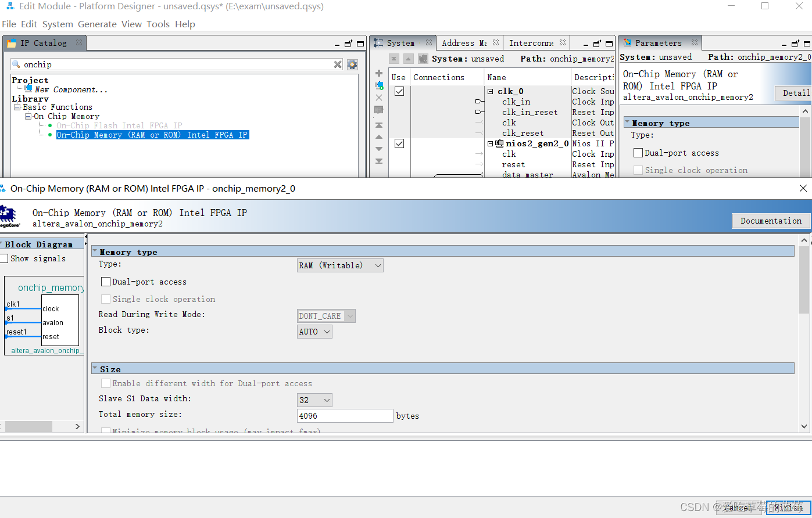Open the System menu
This screenshot has width=812, height=518.
click(x=58, y=24)
